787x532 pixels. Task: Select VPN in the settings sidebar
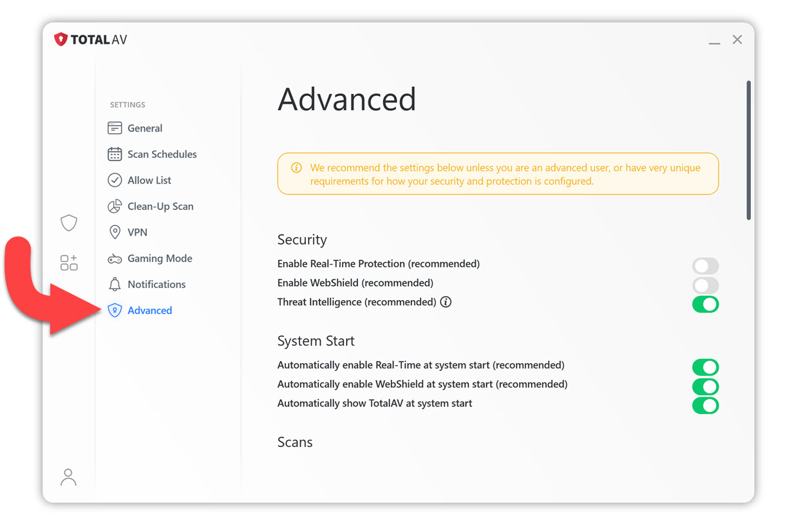[x=137, y=233]
